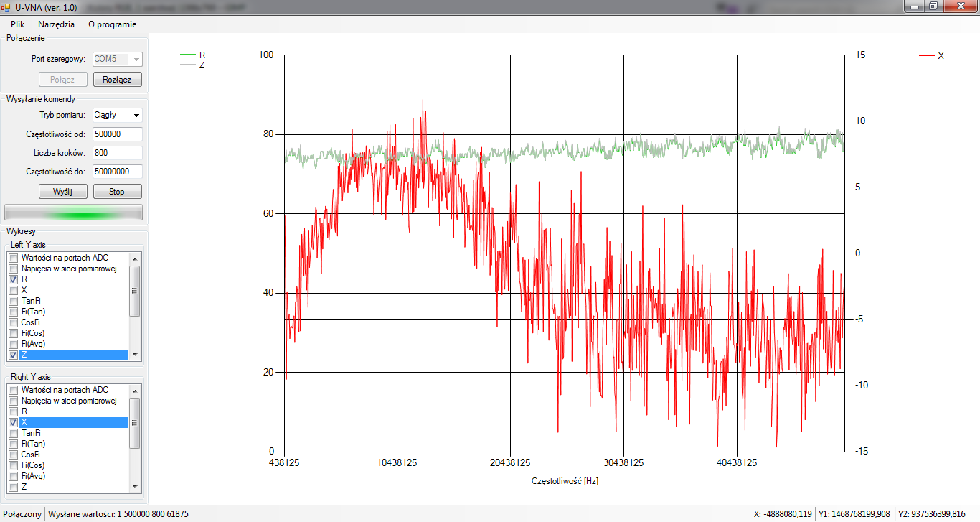Click the Wyślij button
This screenshot has width=980, height=522.
[x=63, y=192]
